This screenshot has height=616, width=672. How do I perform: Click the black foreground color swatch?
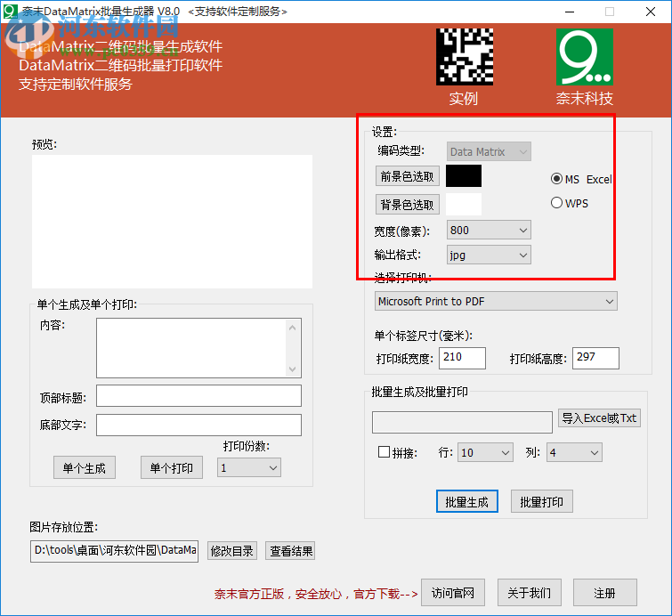pyautogui.click(x=464, y=176)
